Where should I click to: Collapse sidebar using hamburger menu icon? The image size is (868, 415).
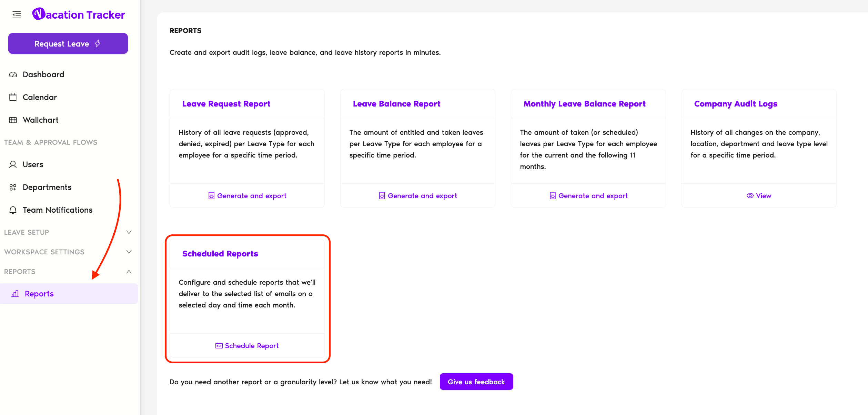click(17, 14)
